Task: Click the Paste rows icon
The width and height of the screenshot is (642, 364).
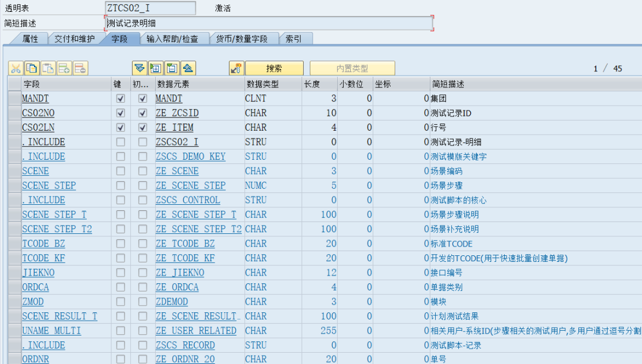Action: coord(48,68)
